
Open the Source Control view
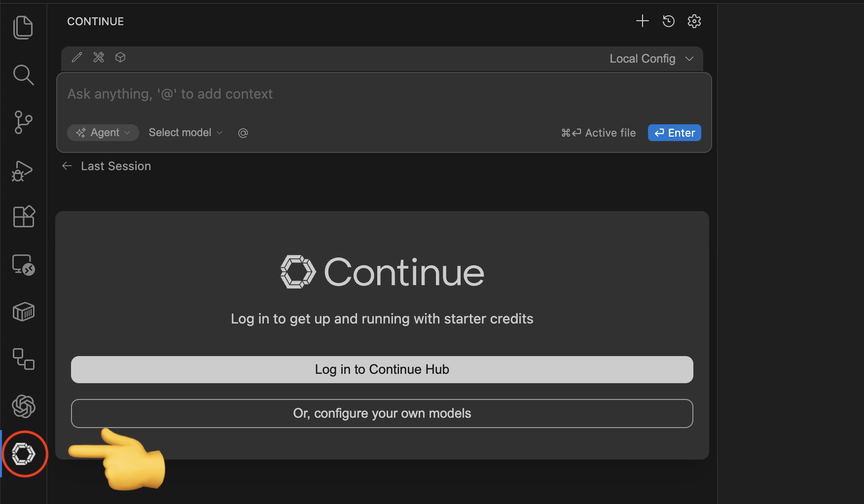pyautogui.click(x=23, y=122)
